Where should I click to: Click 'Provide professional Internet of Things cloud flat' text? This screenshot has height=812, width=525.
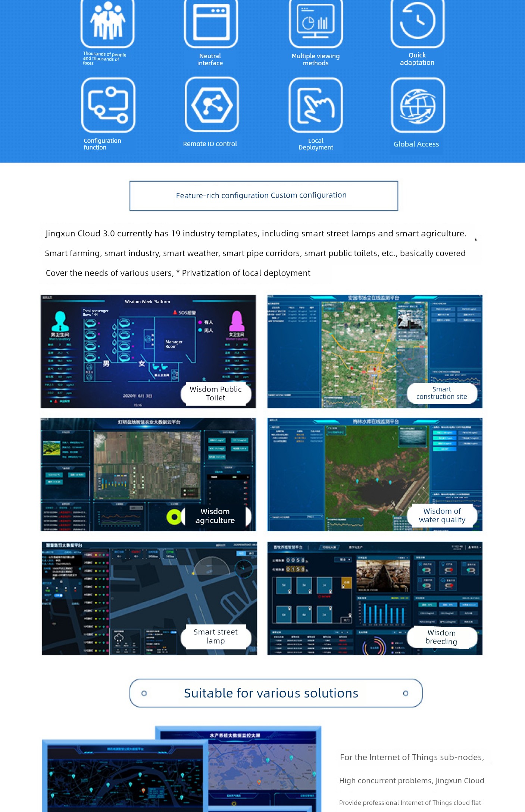(410, 803)
